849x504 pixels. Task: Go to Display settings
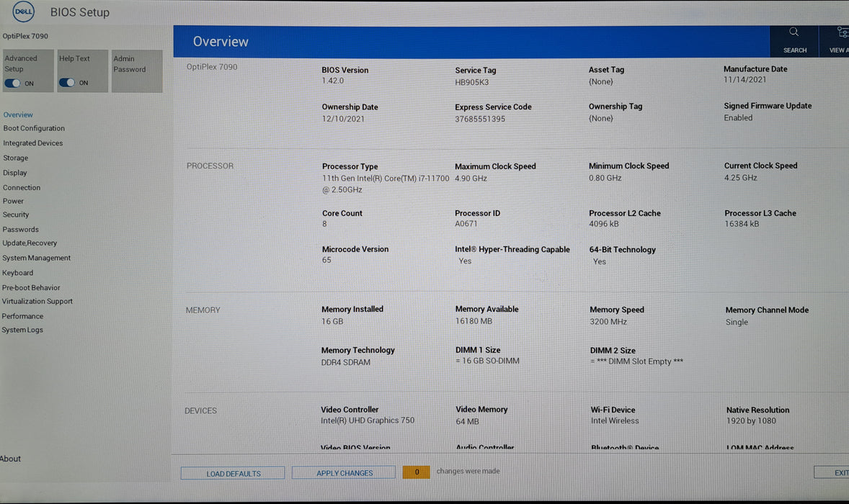[x=14, y=173]
